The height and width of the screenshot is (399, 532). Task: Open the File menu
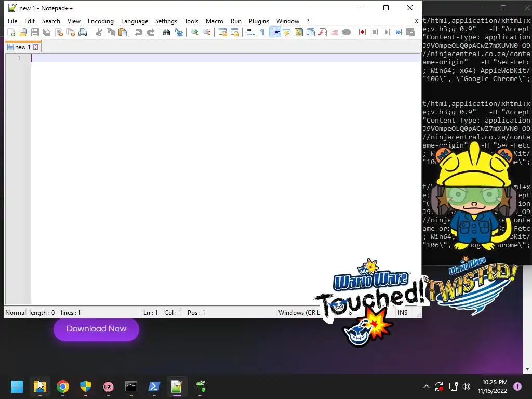tap(12, 21)
